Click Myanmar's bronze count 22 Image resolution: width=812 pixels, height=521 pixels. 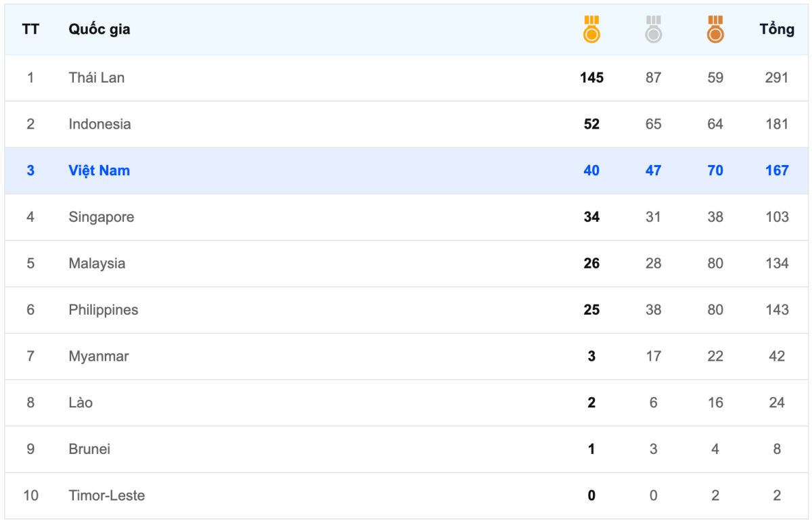point(715,356)
